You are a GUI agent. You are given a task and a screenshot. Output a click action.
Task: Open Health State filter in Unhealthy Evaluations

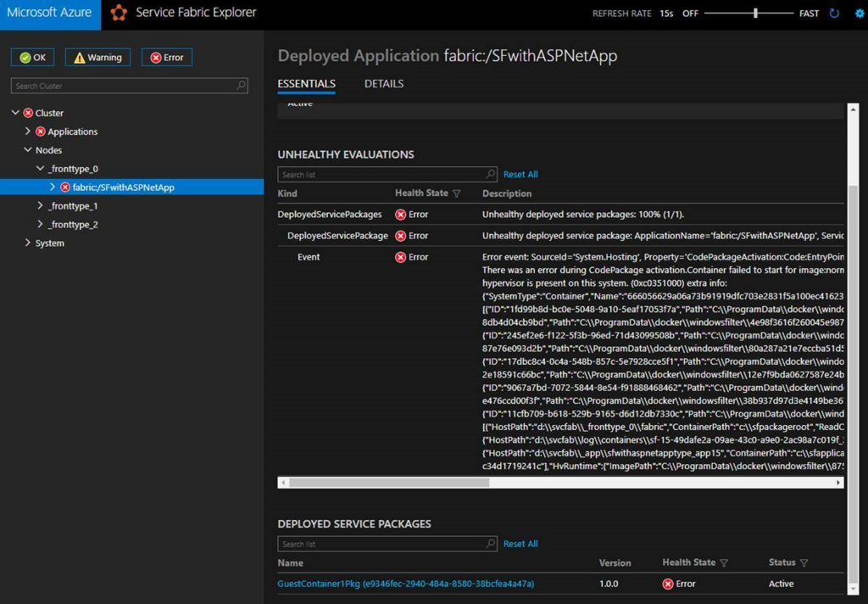tap(457, 193)
